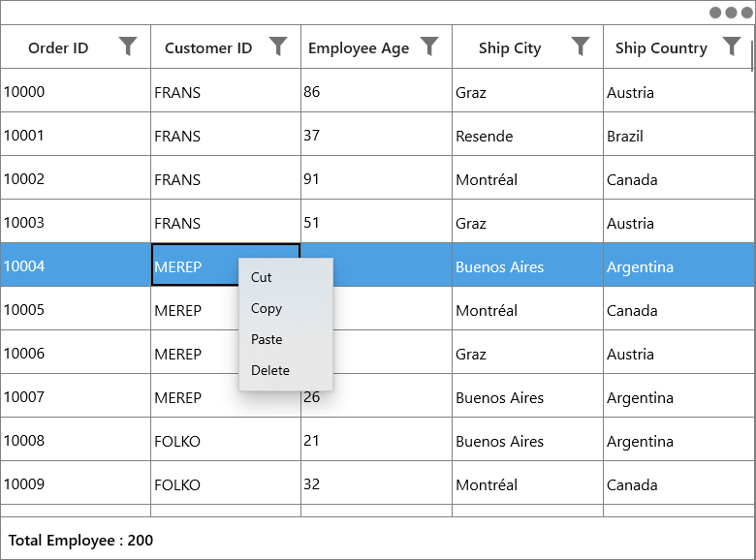Select order ID cell 10003

(76, 221)
